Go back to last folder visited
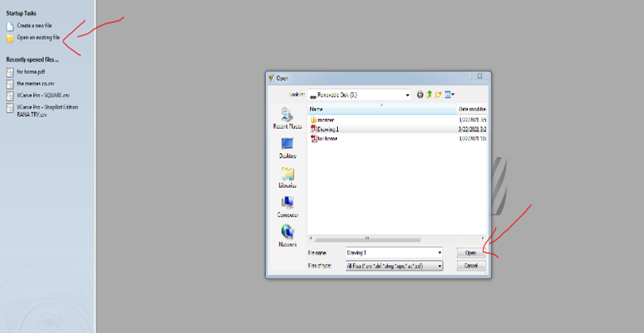The width and height of the screenshot is (644, 333). pos(420,95)
